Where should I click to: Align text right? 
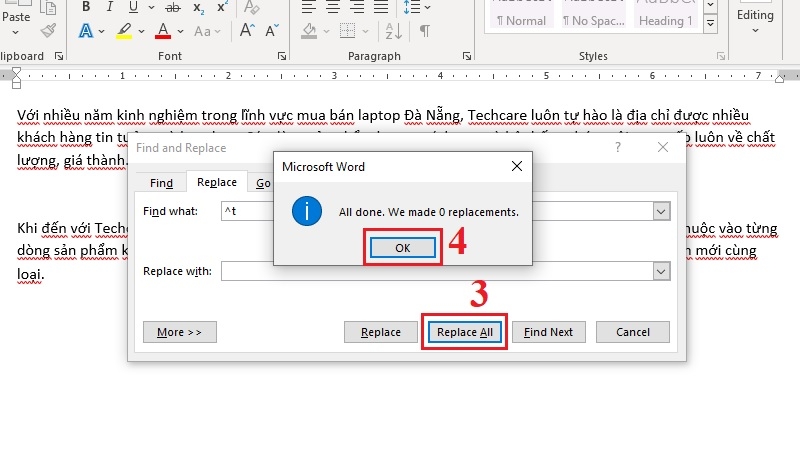coord(357,7)
